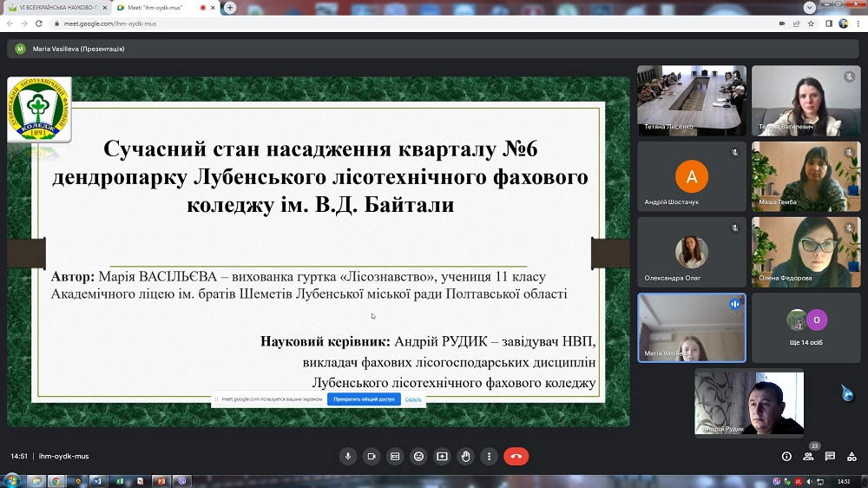Click the taskbar clock showing 14:51
This screenshot has height=488, width=868.
pyautogui.click(x=844, y=482)
